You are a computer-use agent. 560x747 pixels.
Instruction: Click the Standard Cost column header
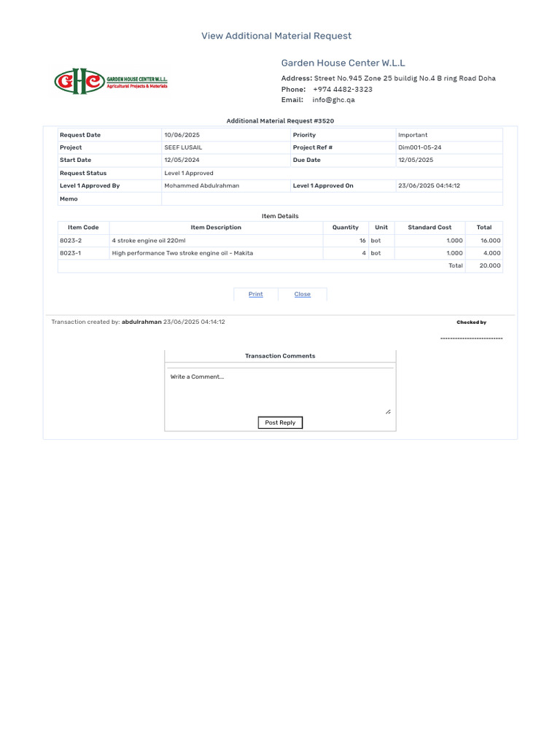click(429, 228)
